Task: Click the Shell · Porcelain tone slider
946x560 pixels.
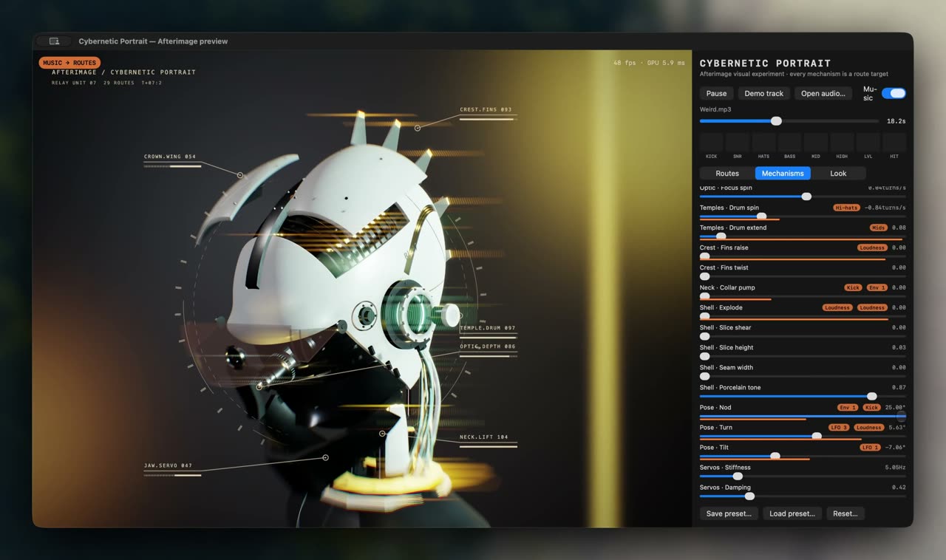Action: click(803, 396)
